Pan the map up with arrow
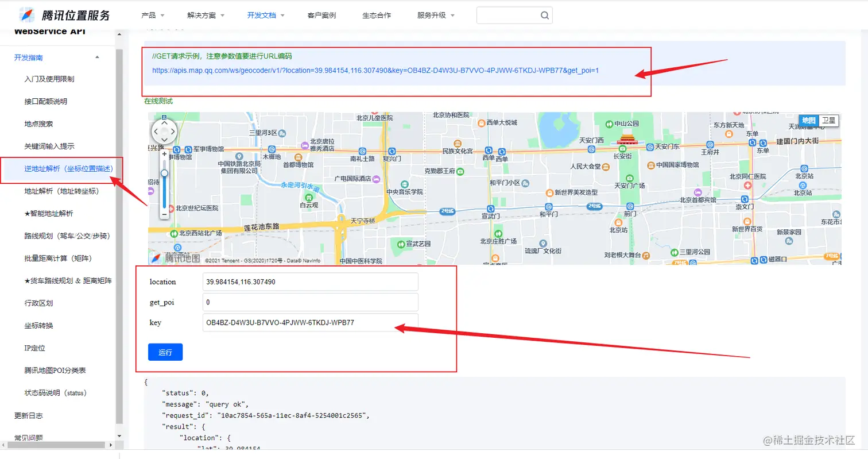This screenshot has height=459, width=868. [x=165, y=122]
